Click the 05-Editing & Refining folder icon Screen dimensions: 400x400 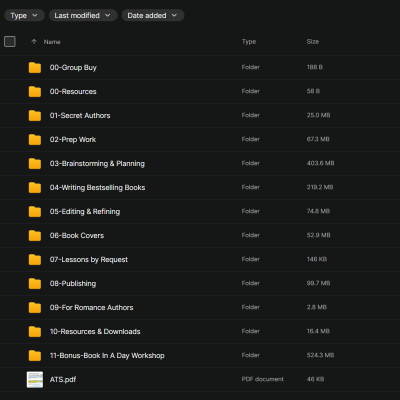pyautogui.click(x=35, y=212)
